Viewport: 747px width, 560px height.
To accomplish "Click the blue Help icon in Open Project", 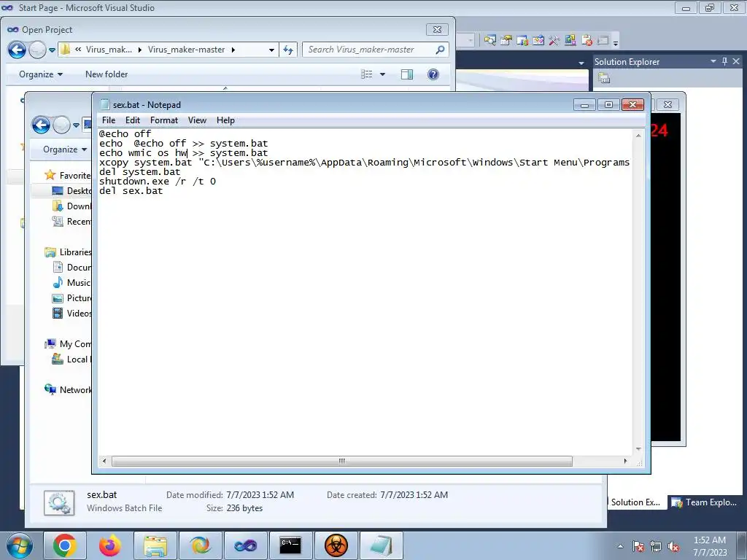I will coord(433,74).
